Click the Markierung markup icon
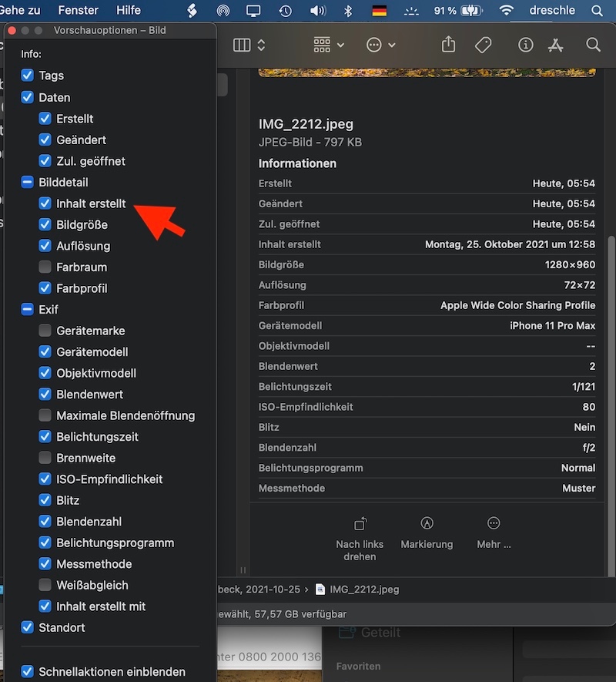Image resolution: width=616 pixels, height=682 pixels. click(x=427, y=524)
